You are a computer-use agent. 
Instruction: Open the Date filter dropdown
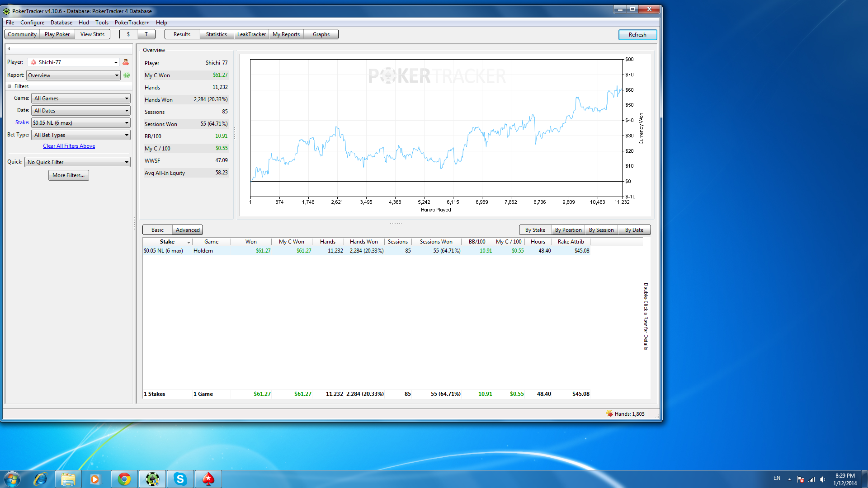click(x=81, y=111)
